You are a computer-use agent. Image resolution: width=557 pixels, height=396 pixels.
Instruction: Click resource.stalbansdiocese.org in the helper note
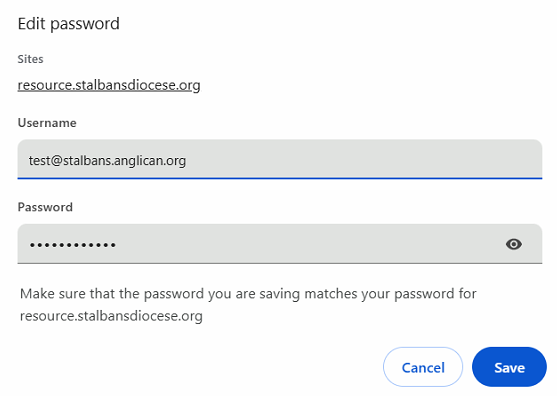pos(111,316)
